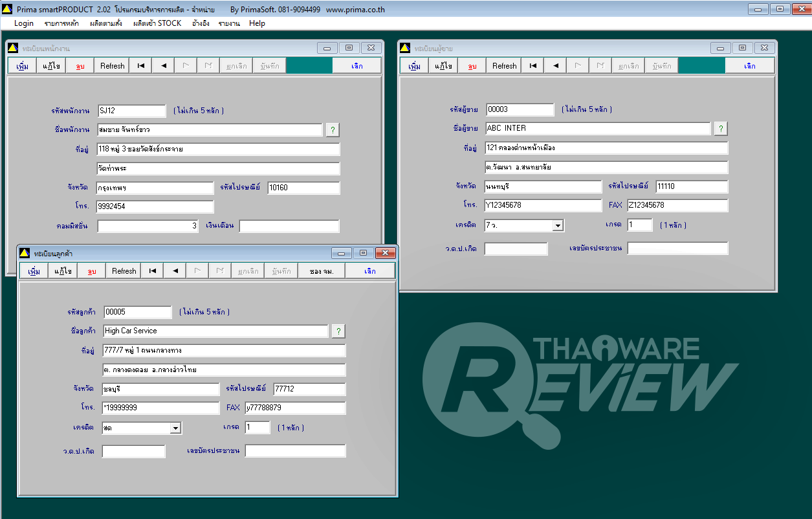Click Refresh in the supplier window
The width and height of the screenshot is (812, 519).
505,66
